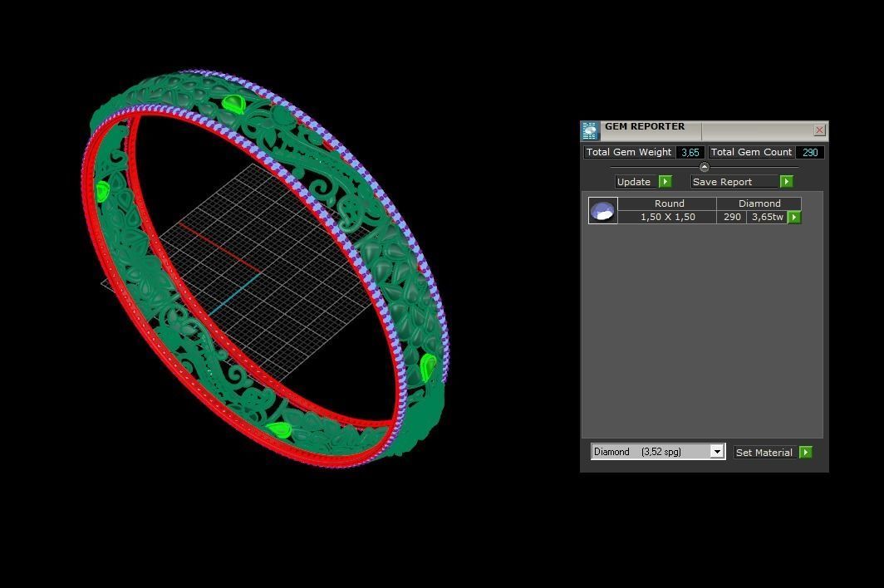884x588 pixels.
Task: Open the Diamond (3,52 spg) material dropdown
Action: (x=658, y=452)
